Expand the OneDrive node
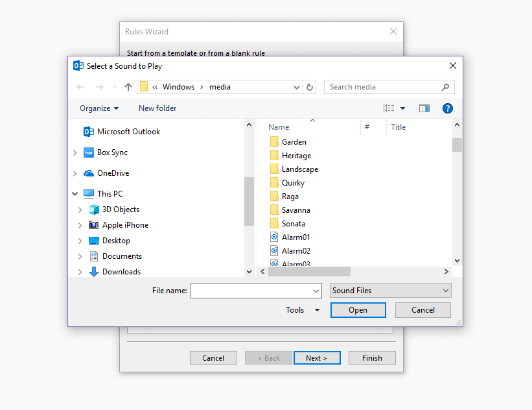 [75, 174]
